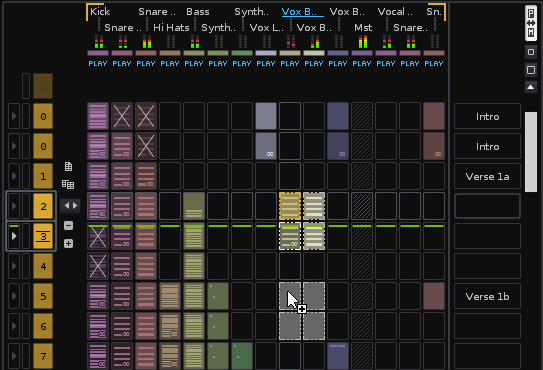Click the P/M matrix mode icon
This screenshot has width=543, height=370.
(x=531, y=23)
